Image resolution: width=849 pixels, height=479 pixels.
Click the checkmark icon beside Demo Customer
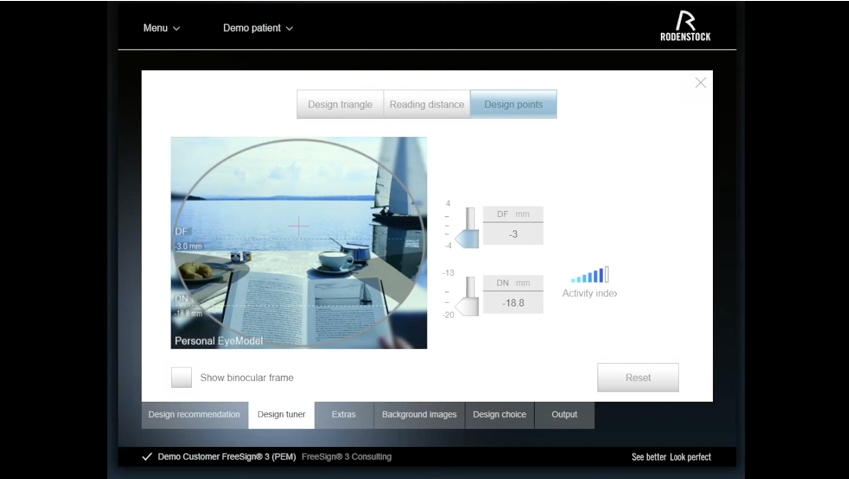click(x=147, y=457)
